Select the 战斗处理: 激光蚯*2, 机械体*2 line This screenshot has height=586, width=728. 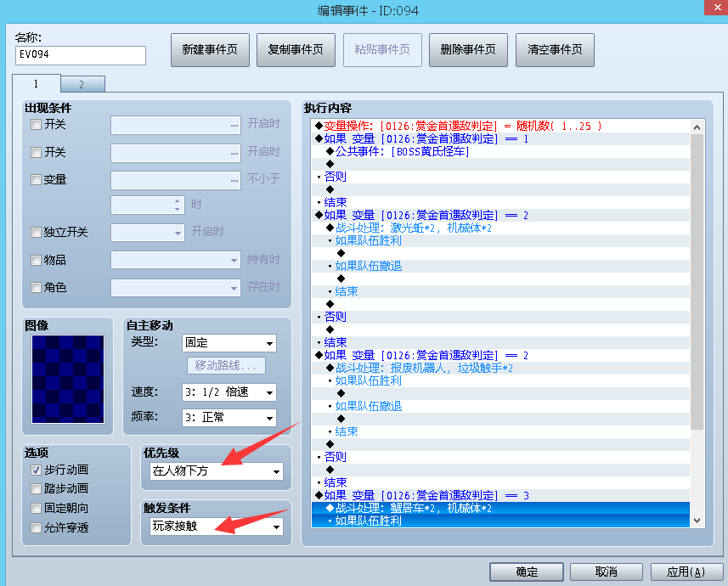(x=500, y=228)
